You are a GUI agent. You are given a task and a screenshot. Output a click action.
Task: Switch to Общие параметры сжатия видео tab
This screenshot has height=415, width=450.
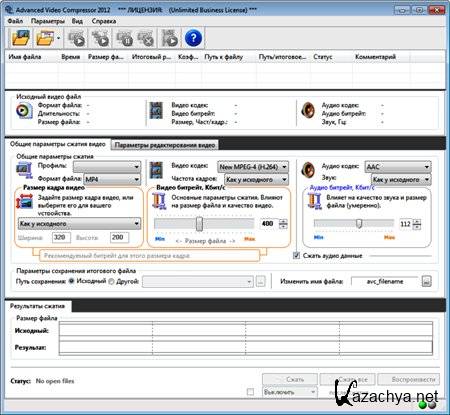(57, 144)
